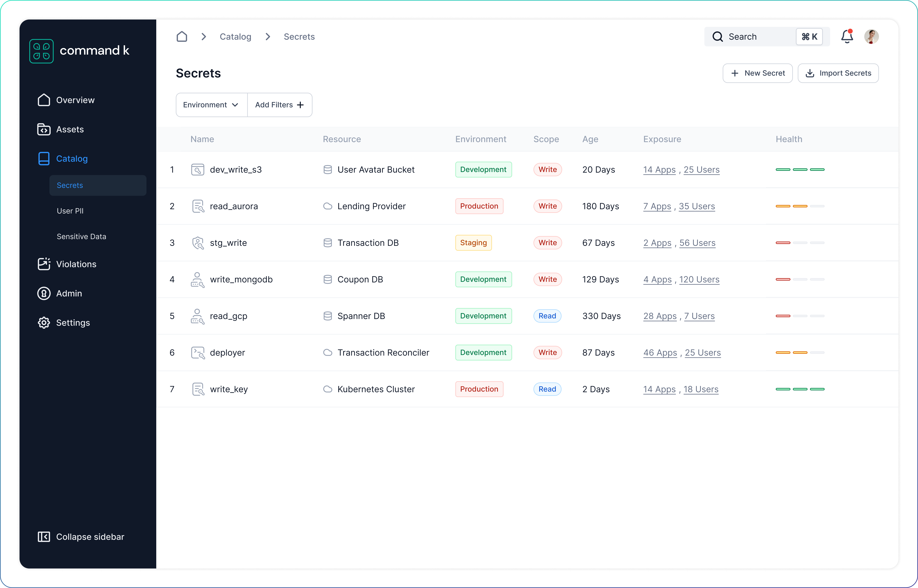Open Admin in the sidebar

pyautogui.click(x=69, y=293)
